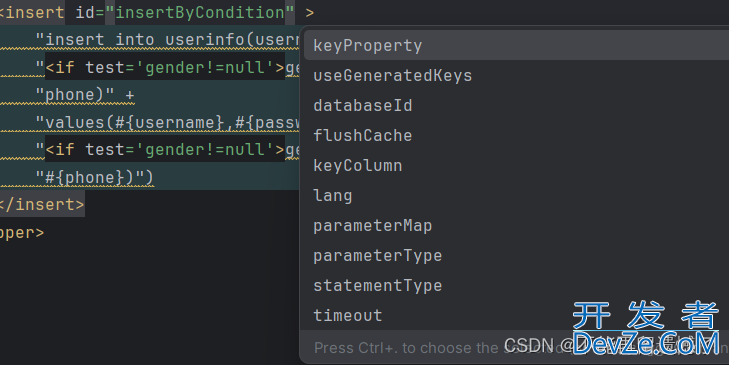Image resolution: width=729 pixels, height=365 pixels.
Task: Click the "#{phone})") code line
Action: [x=94, y=177]
